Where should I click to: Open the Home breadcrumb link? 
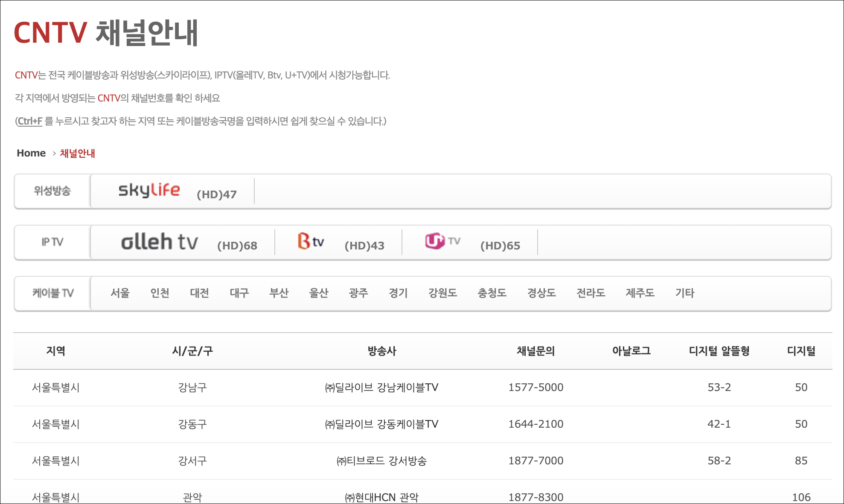pyautogui.click(x=31, y=153)
